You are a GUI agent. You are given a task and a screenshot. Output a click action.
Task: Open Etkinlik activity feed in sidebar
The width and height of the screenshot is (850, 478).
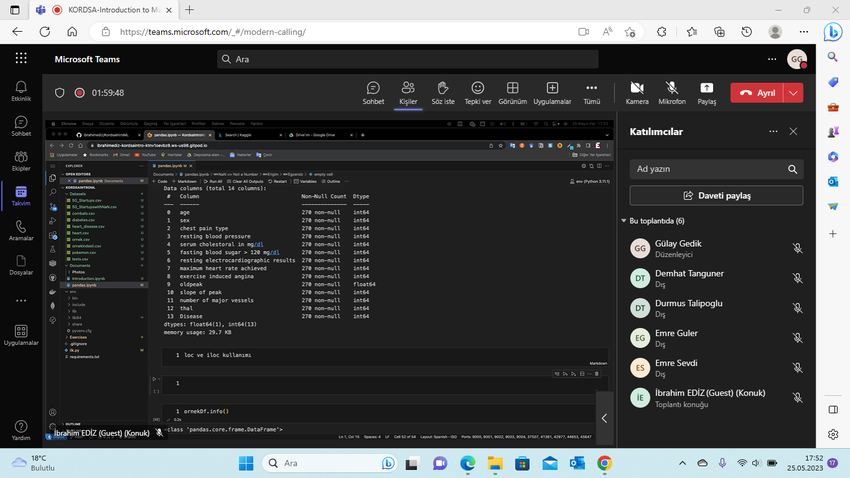tap(21, 91)
